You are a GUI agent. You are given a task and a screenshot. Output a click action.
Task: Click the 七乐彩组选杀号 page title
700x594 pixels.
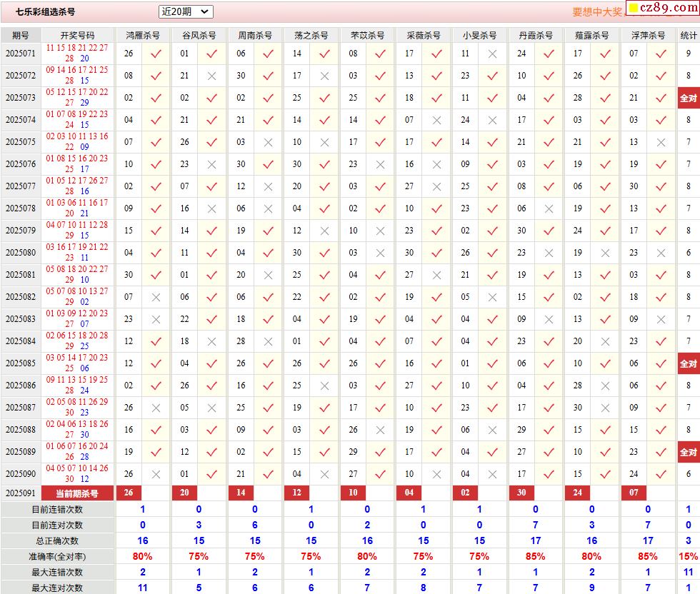click(x=46, y=12)
